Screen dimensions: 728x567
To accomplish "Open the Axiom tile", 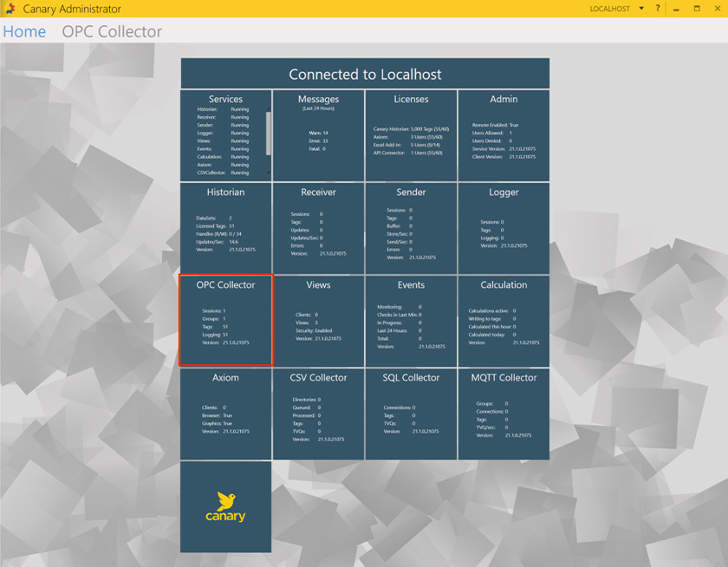I will tap(225, 414).
